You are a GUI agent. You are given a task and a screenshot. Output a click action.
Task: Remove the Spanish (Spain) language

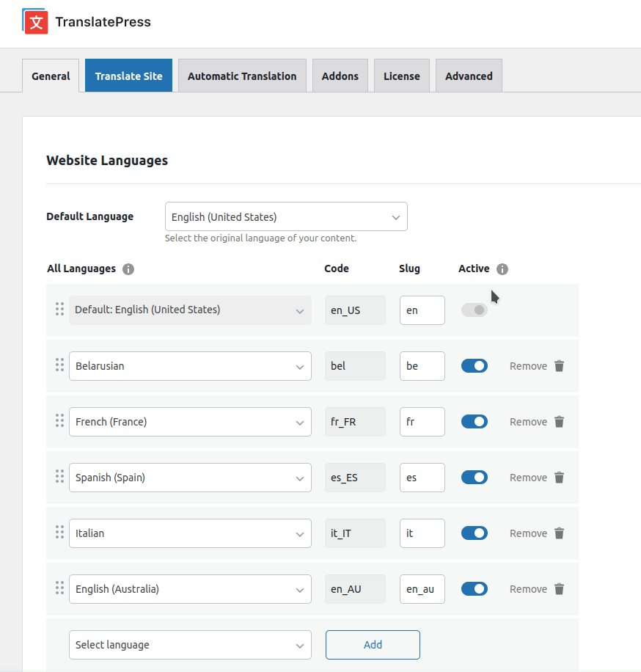[528, 478]
